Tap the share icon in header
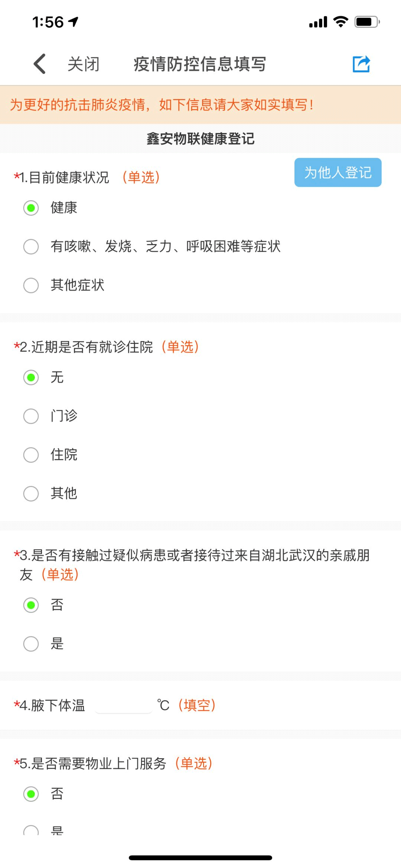Image resolution: width=401 pixels, height=868 pixels. pos(361,64)
